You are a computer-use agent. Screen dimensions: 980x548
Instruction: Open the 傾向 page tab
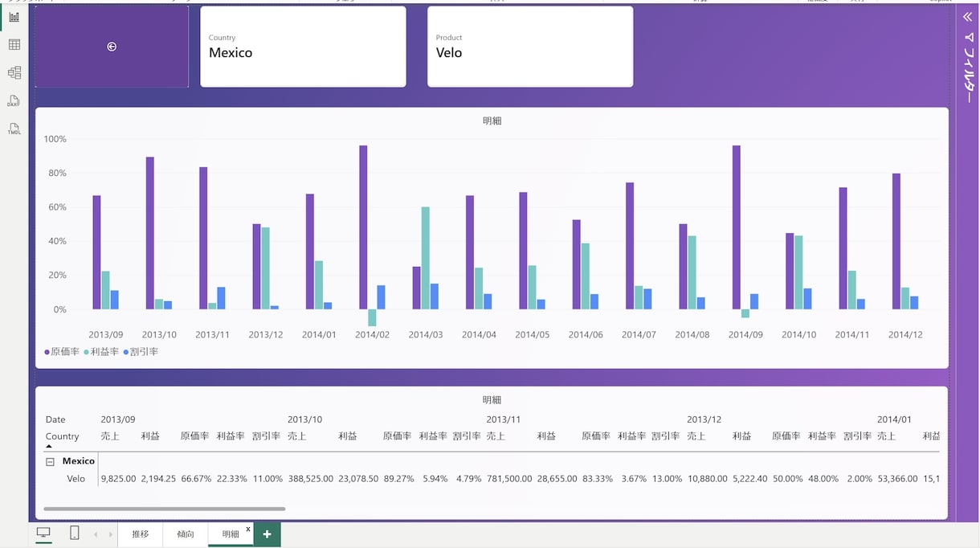(186, 534)
